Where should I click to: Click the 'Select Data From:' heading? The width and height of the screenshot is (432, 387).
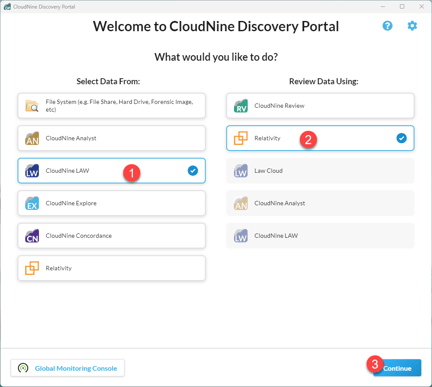coord(108,81)
